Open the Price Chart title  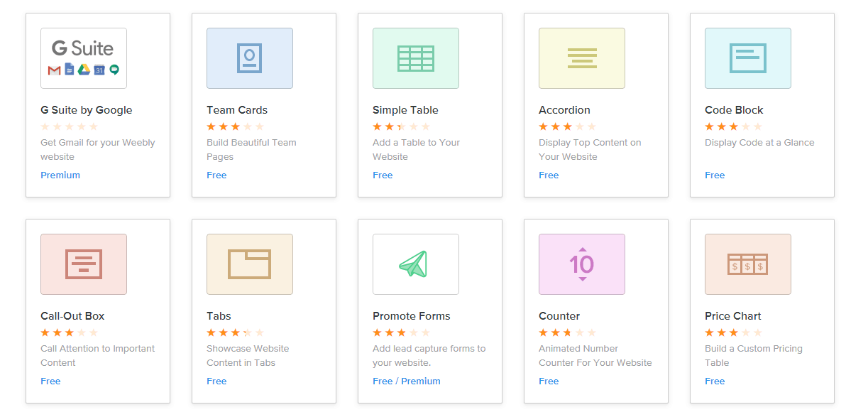point(733,316)
